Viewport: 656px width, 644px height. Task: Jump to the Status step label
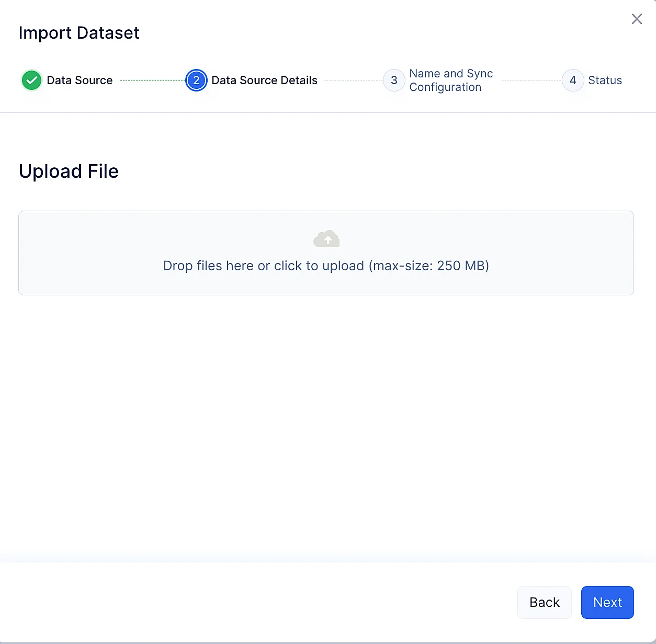[x=605, y=80]
